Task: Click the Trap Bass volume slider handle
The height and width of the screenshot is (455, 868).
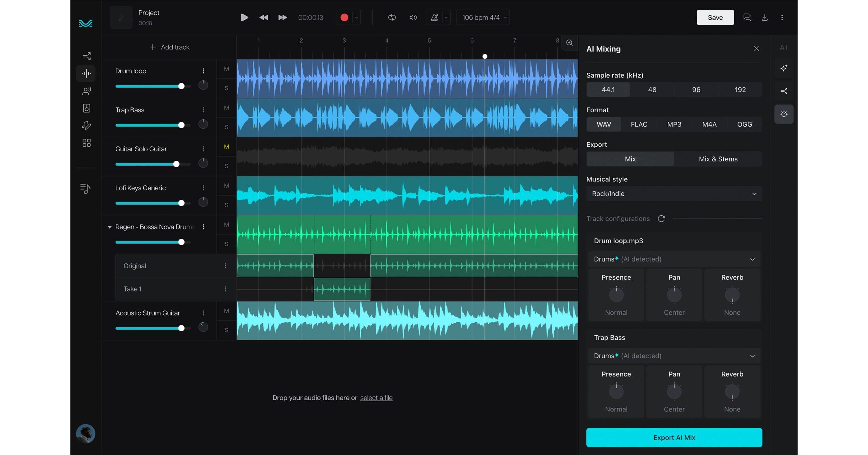Action: tap(181, 125)
